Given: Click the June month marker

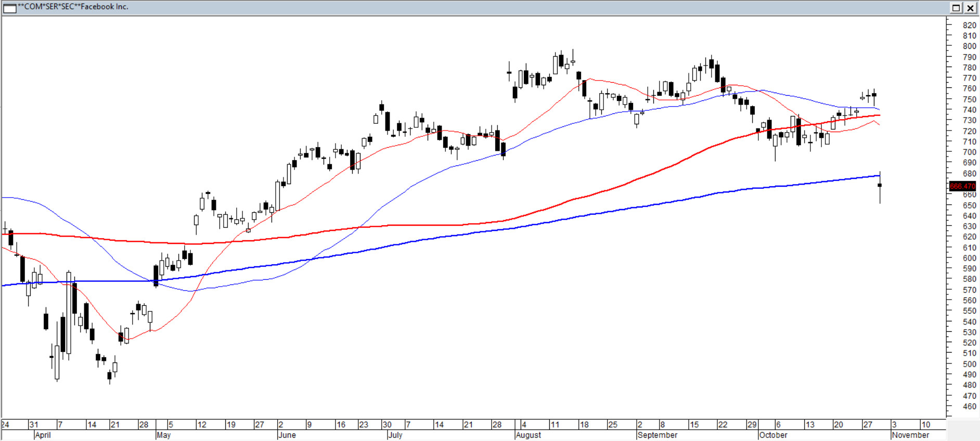Looking at the screenshot, I should [287, 435].
